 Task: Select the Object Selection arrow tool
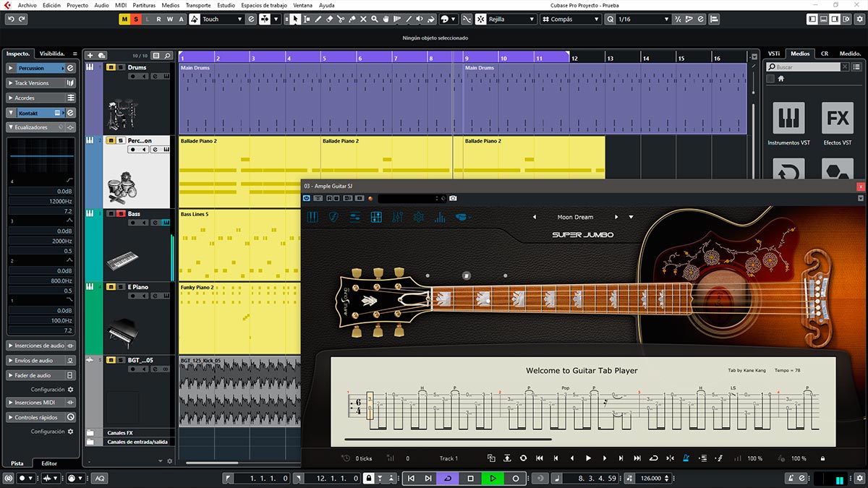[295, 19]
